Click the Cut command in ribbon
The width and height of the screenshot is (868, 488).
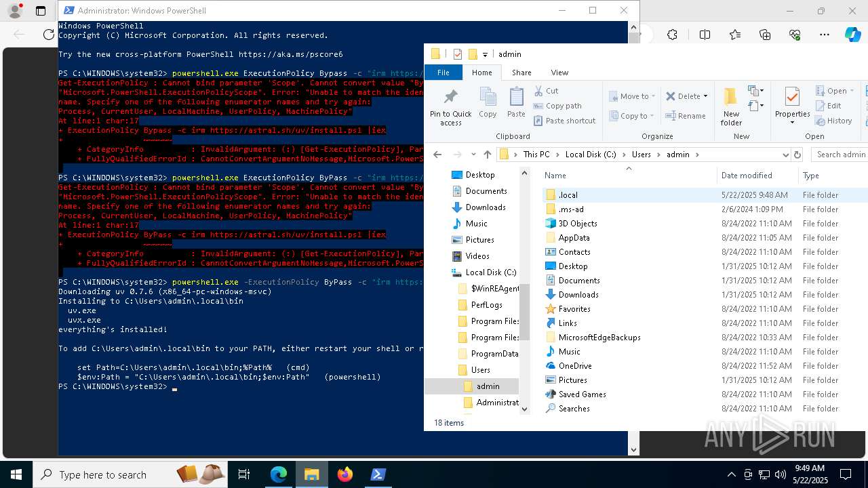[x=546, y=90]
